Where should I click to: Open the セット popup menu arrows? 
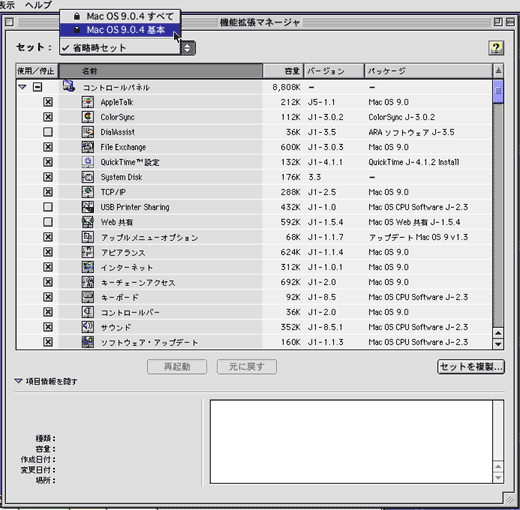pos(188,48)
